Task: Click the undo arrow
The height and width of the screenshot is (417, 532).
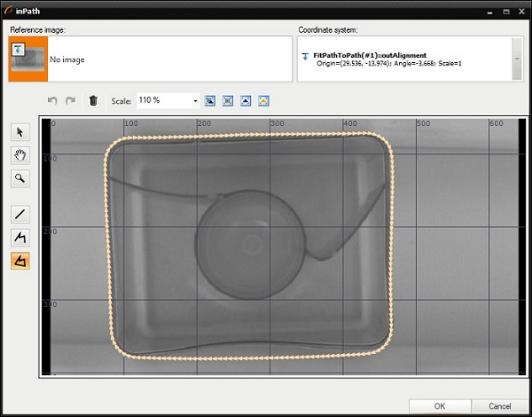Action: [x=53, y=101]
